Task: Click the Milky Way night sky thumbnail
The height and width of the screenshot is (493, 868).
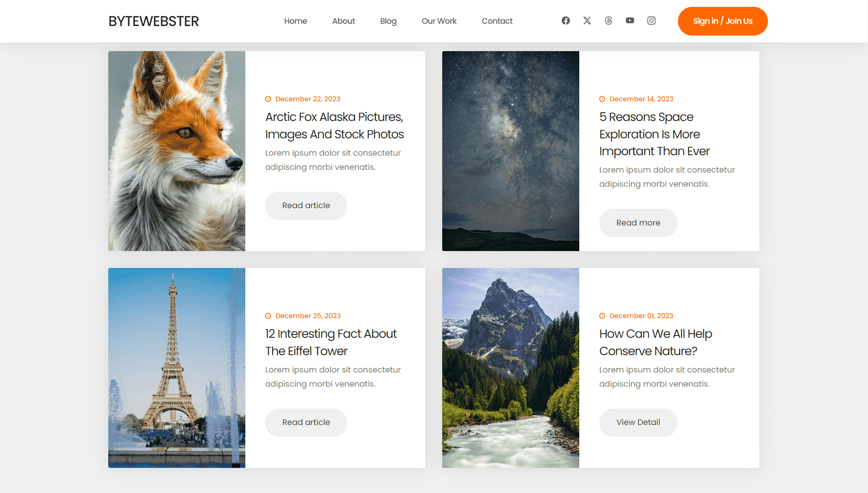Action: click(511, 151)
